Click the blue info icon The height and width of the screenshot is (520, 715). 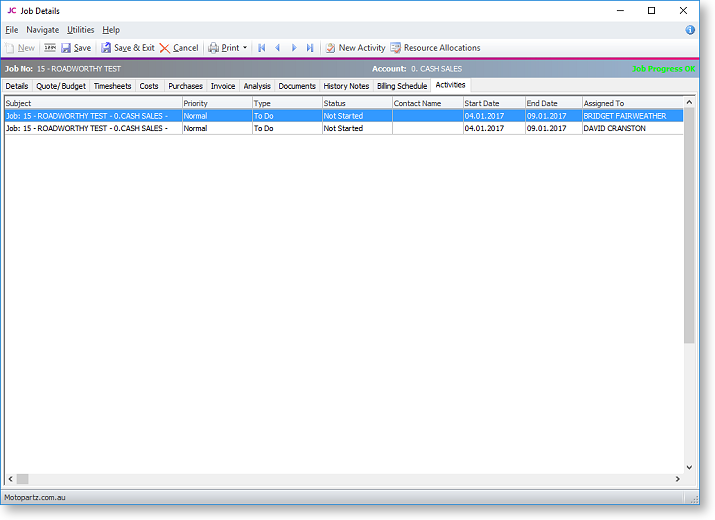[690, 30]
